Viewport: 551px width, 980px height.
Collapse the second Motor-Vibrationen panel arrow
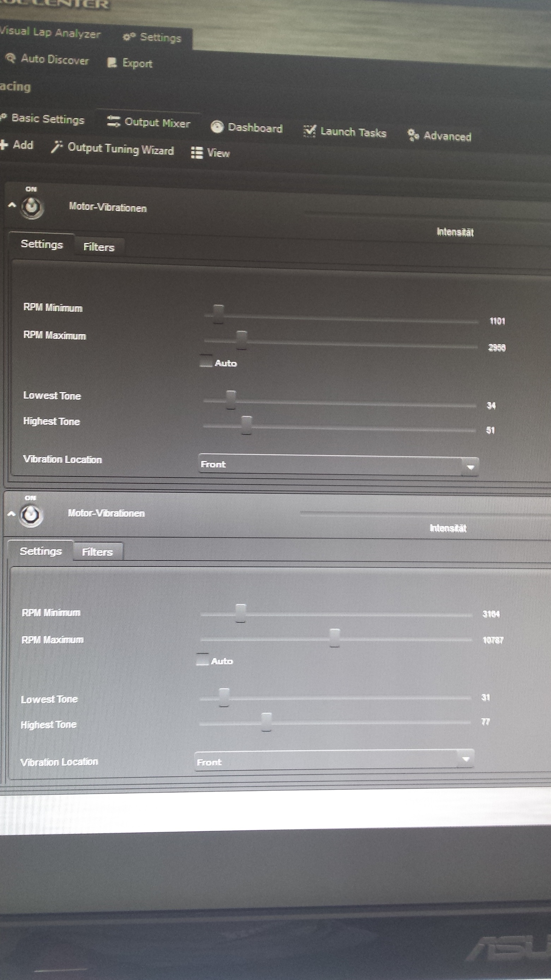11,514
